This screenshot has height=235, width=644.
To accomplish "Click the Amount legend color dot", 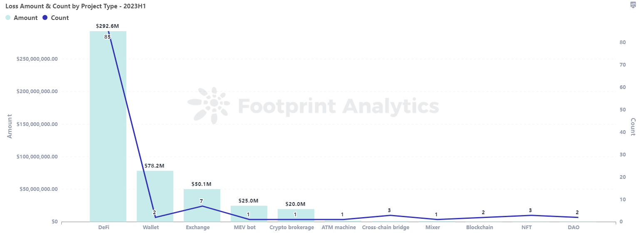I will click(8, 18).
